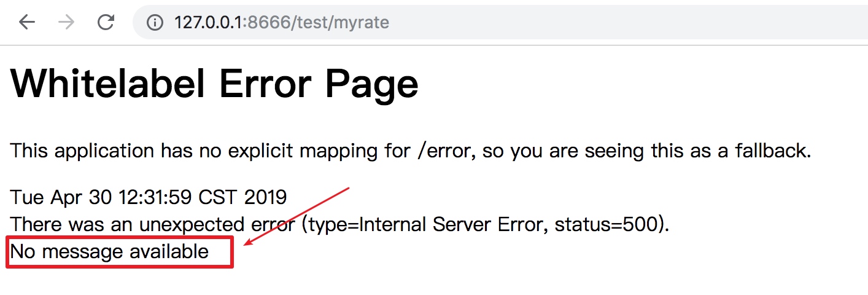Click 'There was an unexpected error' text
The width and height of the screenshot is (868, 295).
153,224
